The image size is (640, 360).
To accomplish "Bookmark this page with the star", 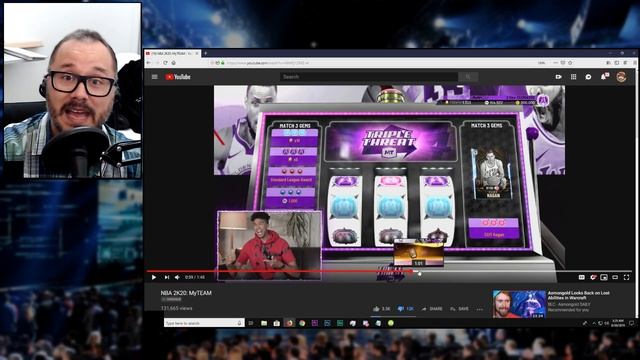I will [570, 63].
